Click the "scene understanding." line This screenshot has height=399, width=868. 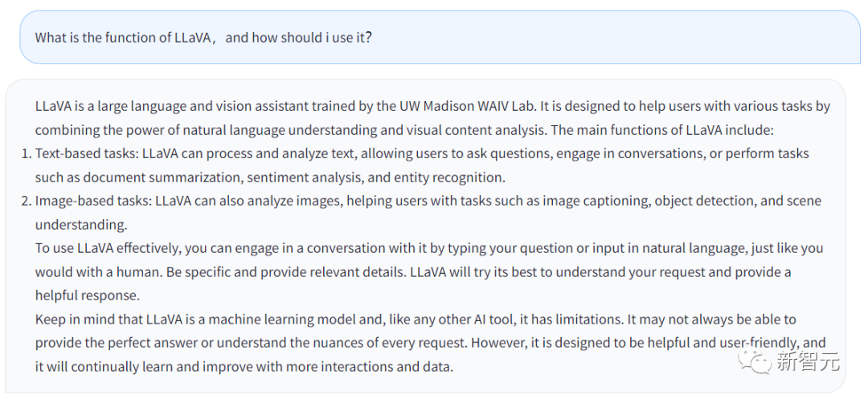pos(81,225)
